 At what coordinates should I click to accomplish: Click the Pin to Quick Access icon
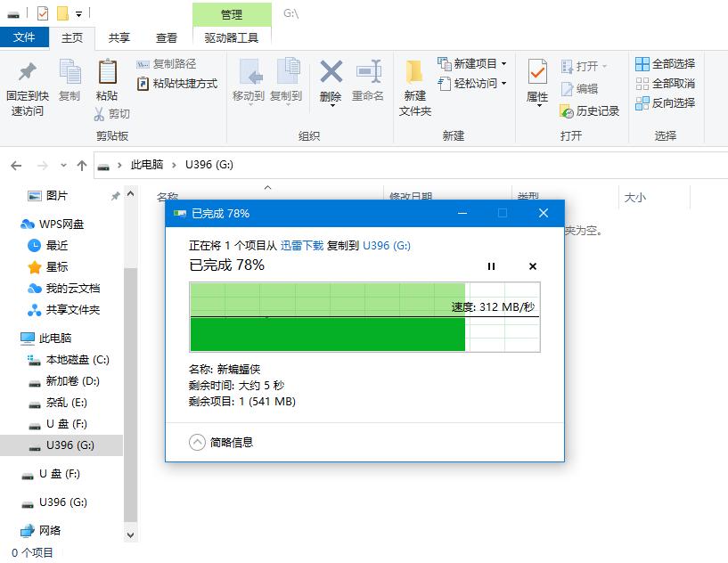coord(28,72)
